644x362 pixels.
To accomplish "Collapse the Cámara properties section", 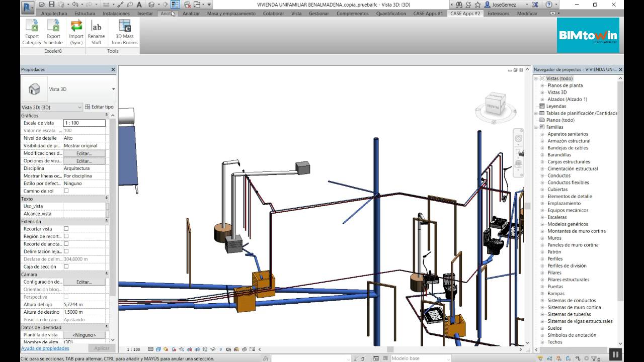I will (106, 275).
